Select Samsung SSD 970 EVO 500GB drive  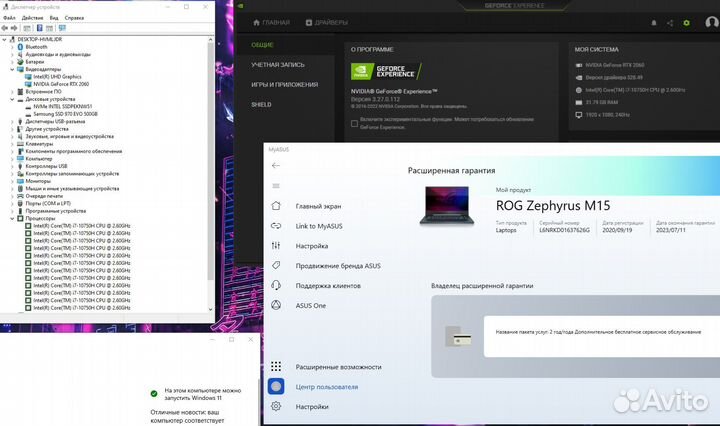pos(65,114)
